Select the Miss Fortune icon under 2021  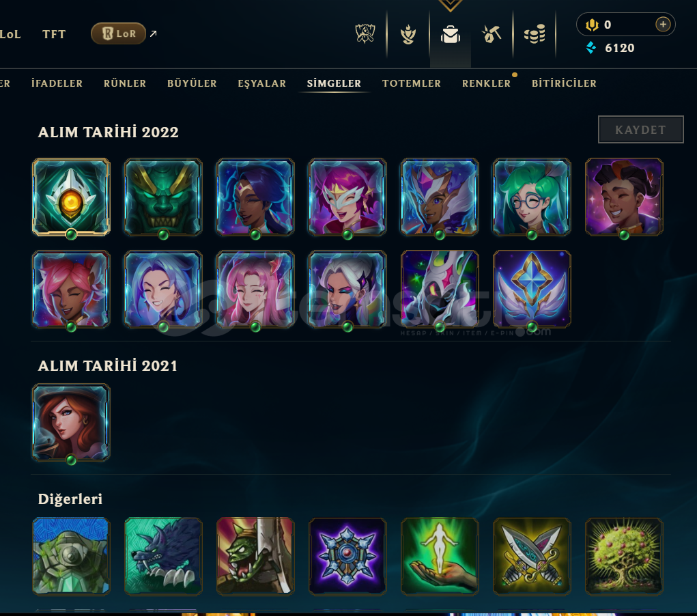point(71,423)
